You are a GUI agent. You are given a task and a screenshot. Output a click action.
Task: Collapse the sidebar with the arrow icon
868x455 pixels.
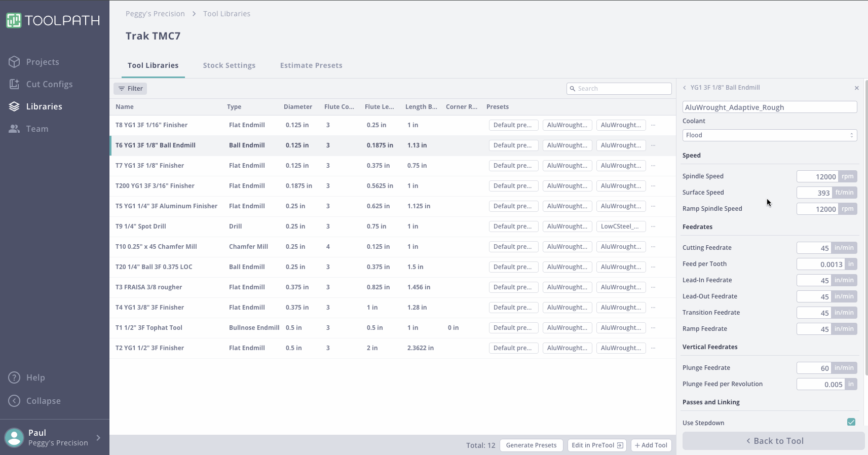coord(14,401)
